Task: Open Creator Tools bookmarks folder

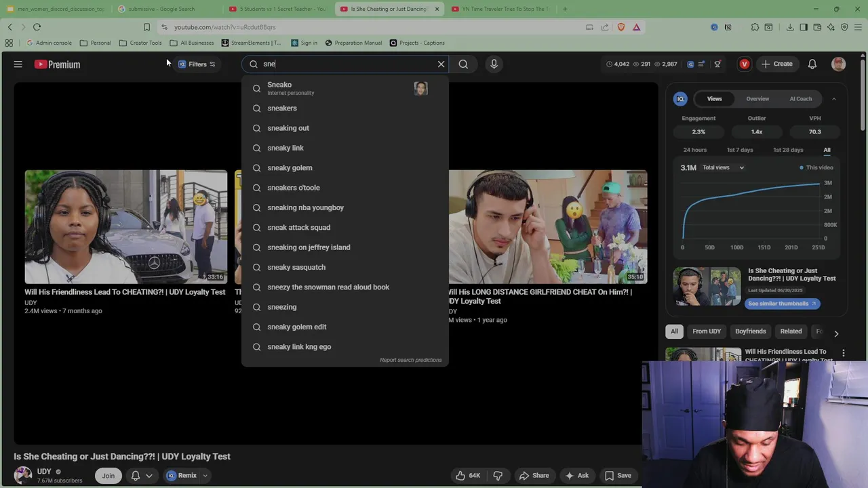Action: [x=140, y=43]
